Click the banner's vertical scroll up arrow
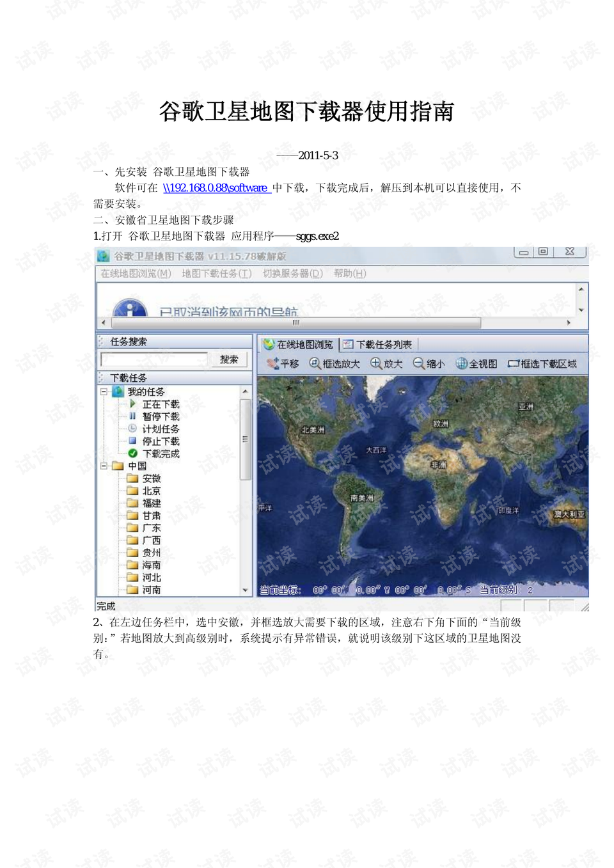The height and width of the screenshot is (868, 614). (x=581, y=289)
